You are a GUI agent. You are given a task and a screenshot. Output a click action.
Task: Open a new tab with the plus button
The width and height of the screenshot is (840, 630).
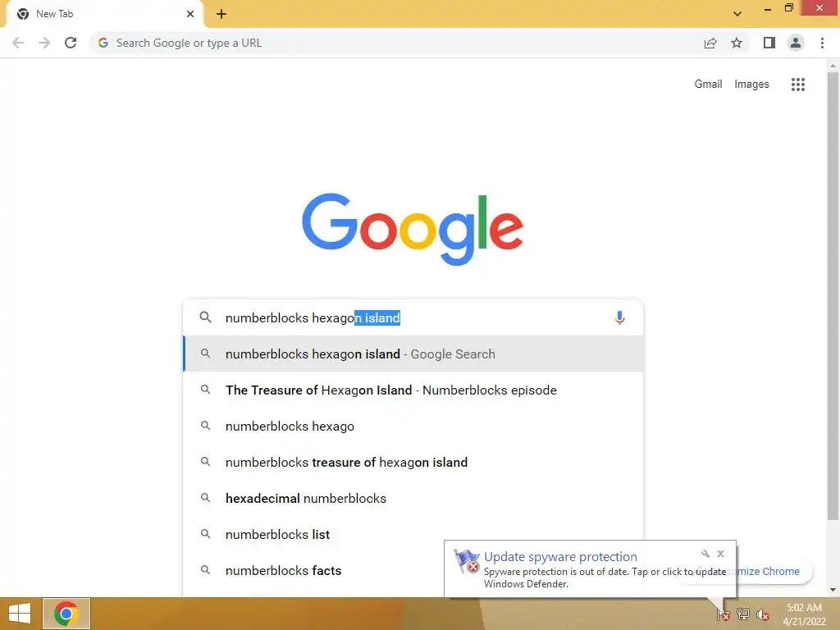click(221, 14)
